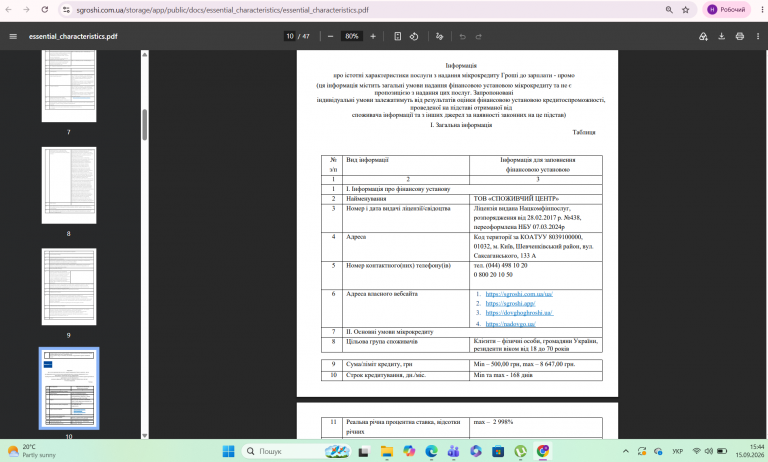
Task: Open the volume speaker tray icon
Action: pyautogui.click(x=709, y=451)
